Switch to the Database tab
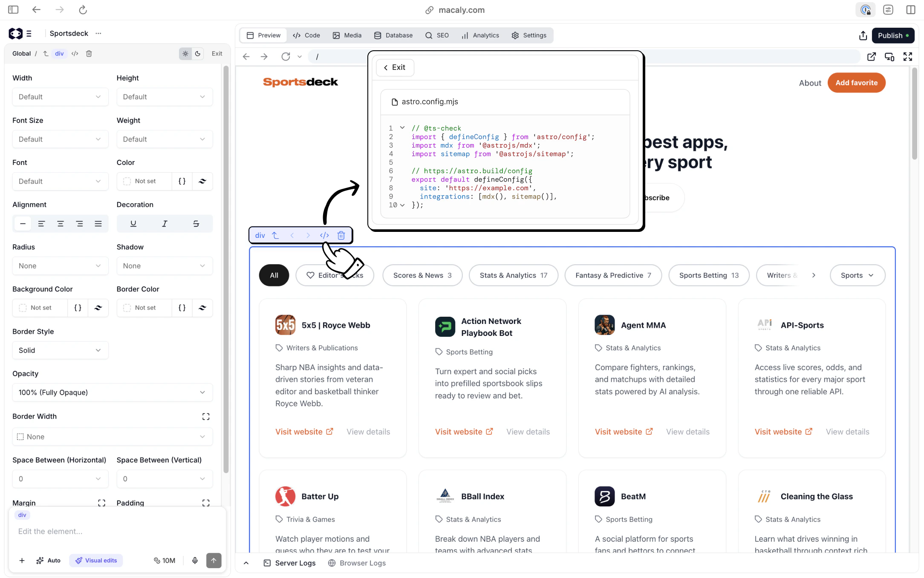 [393, 35]
